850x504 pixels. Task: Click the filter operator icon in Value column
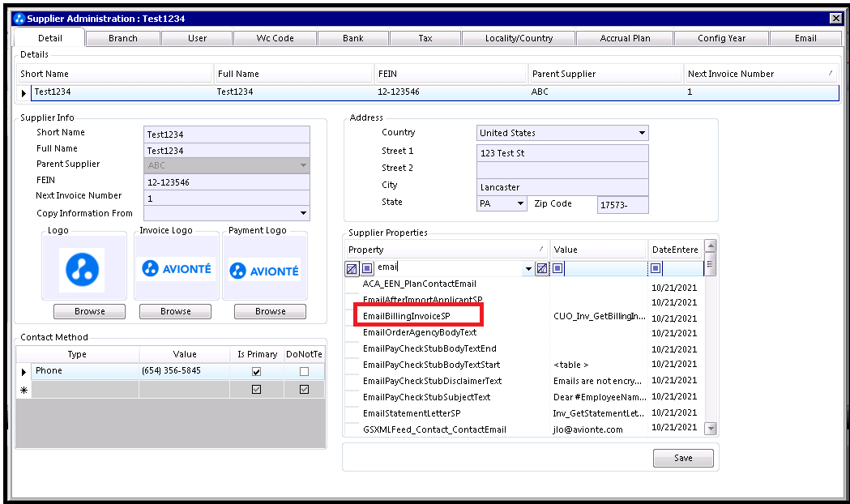[541, 268]
